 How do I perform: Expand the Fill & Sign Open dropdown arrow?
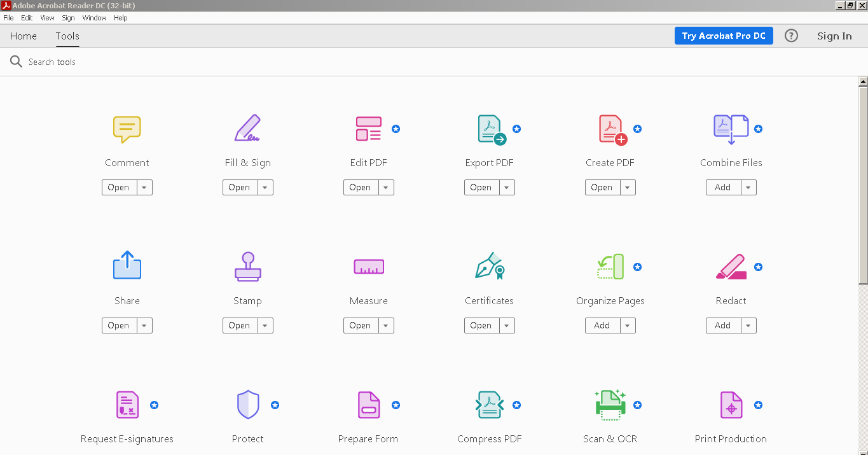tap(265, 187)
